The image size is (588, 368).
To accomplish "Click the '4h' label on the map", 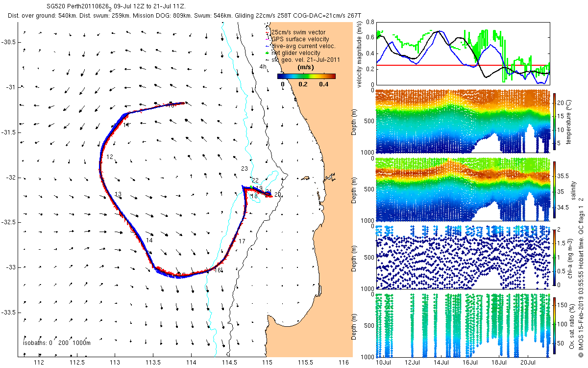I will pyautogui.click(x=263, y=67).
